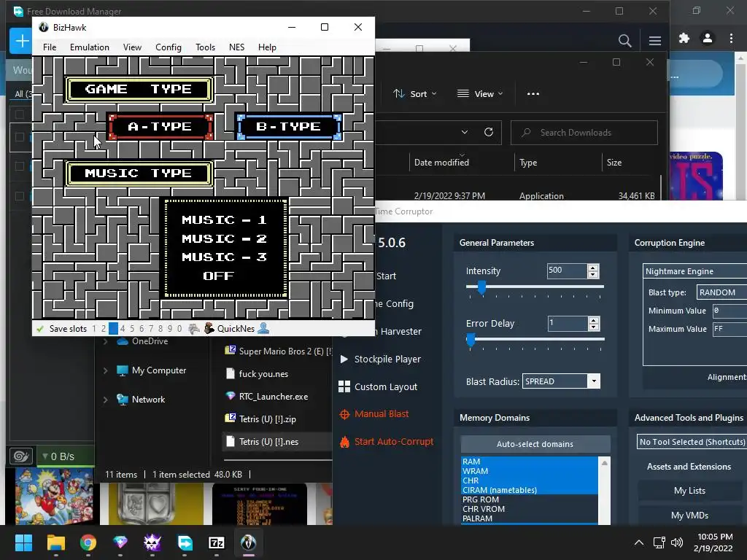Expand the My Computer tree node

point(106,370)
